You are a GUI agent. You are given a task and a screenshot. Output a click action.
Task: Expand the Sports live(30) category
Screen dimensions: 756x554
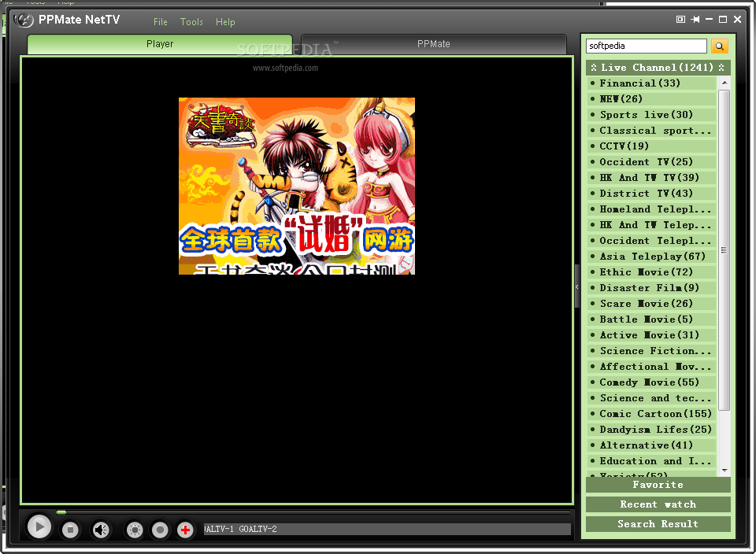coord(652,115)
